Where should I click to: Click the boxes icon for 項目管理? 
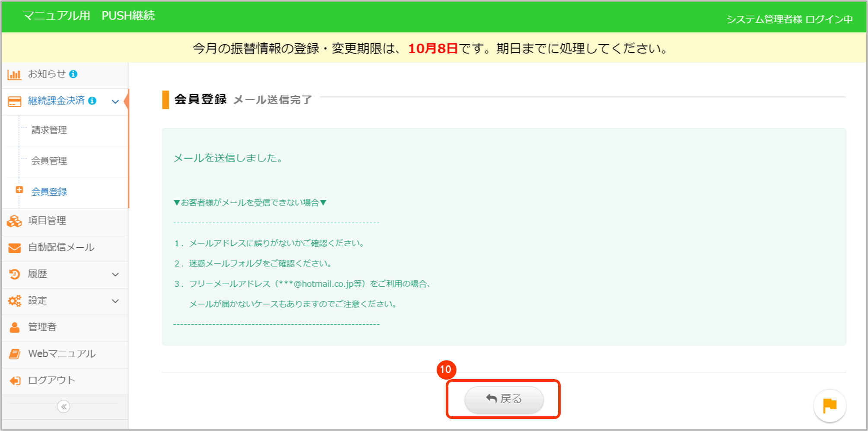tap(14, 221)
